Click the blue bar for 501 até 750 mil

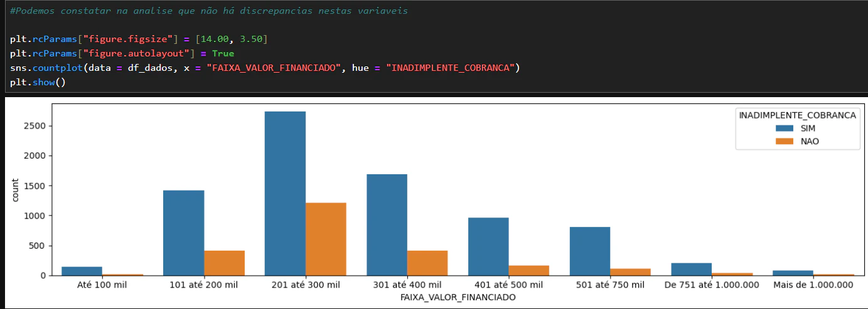(x=590, y=251)
